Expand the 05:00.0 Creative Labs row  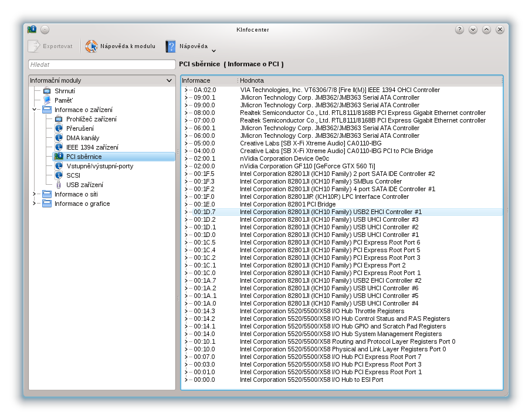point(186,143)
